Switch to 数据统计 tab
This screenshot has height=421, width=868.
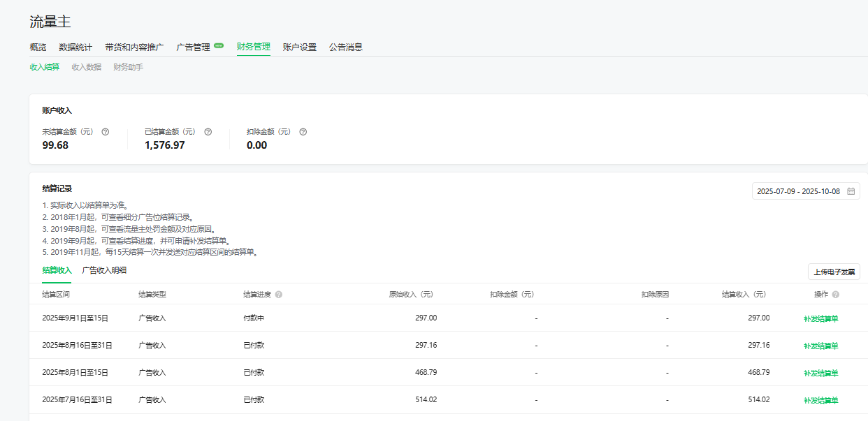coord(75,47)
